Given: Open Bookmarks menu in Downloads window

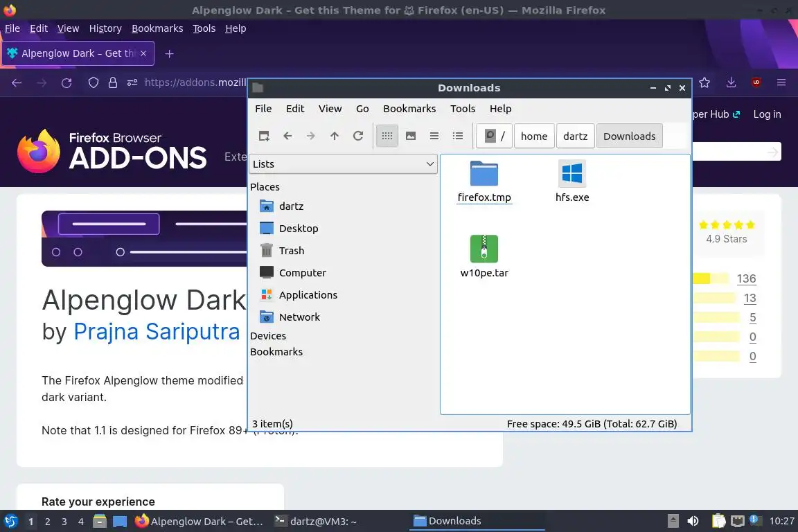Looking at the screenshot, I should pos(409,109).
